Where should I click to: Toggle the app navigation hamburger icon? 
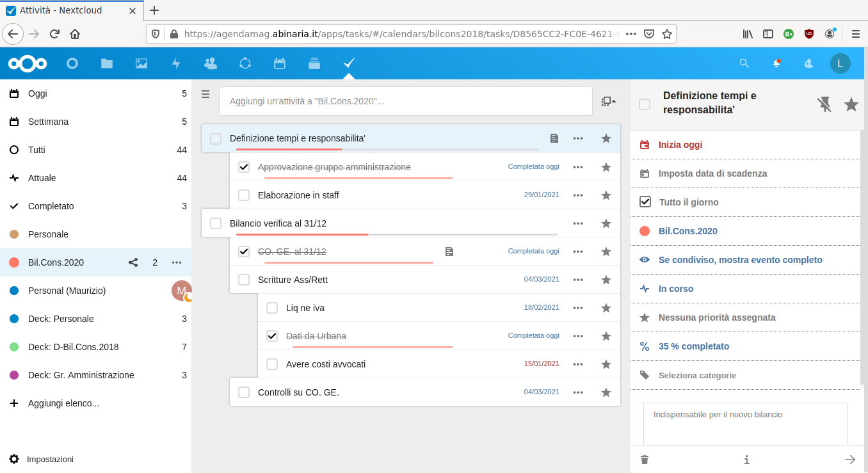tap(205, 94)
